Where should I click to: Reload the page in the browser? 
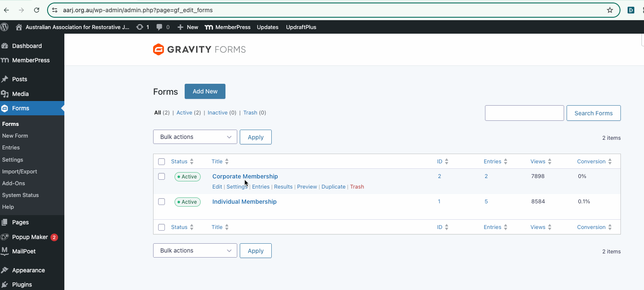click(x=37, y=10)
